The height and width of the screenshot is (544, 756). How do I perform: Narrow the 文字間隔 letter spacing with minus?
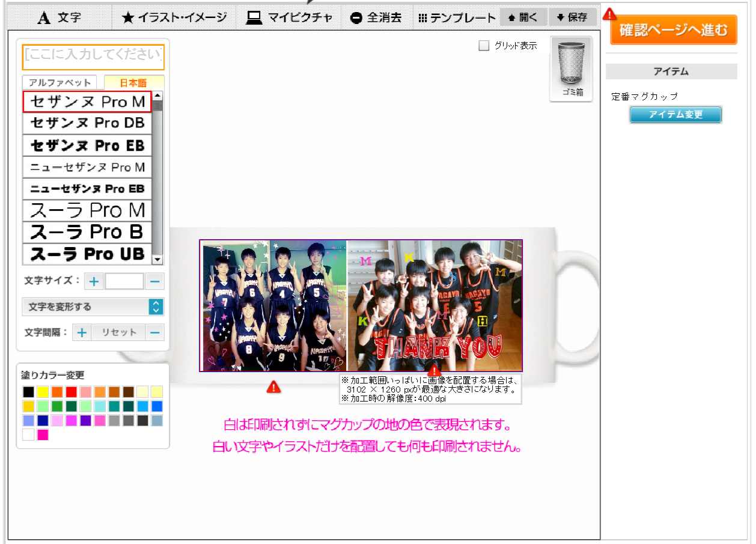click(154, 332)
